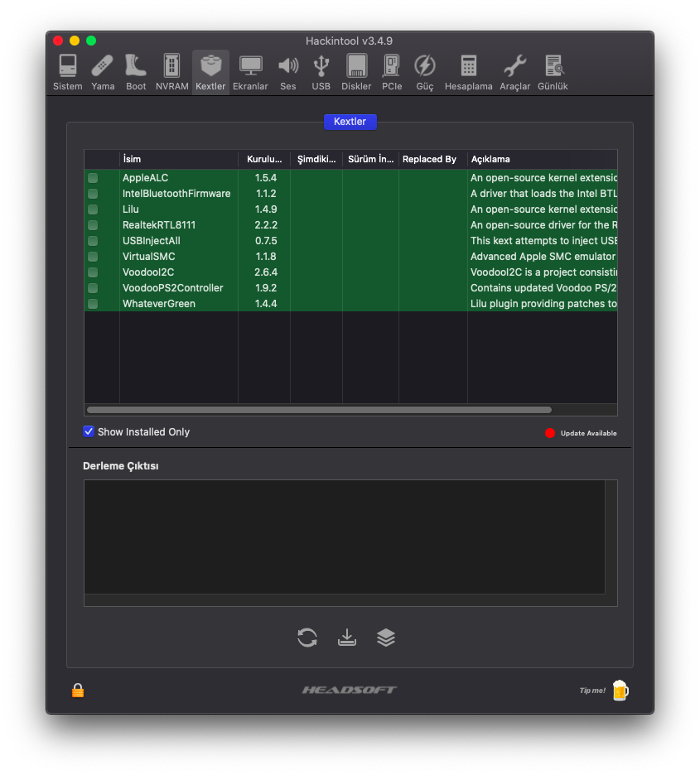Switch to the Yama patch section
Image resolution: width=700 pixels, height=775 pixels.
pos(103,72)
